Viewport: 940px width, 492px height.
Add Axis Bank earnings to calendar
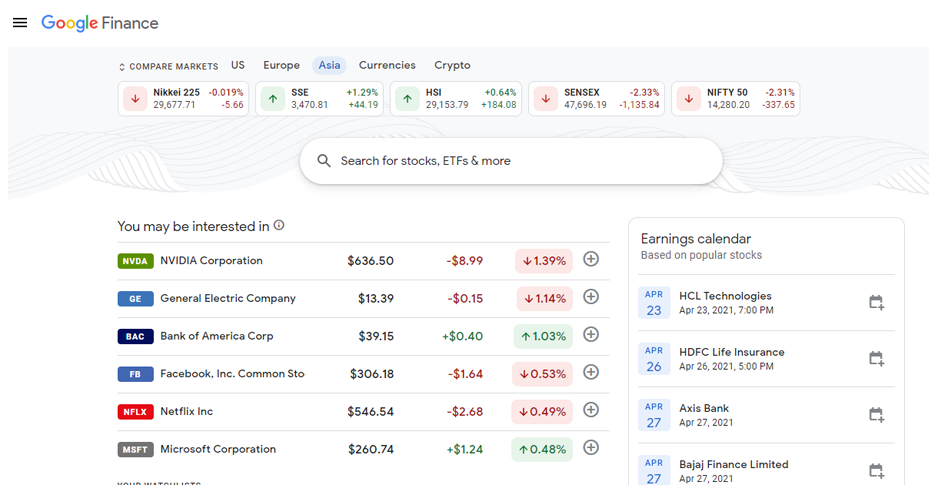[x=876, y=414]
